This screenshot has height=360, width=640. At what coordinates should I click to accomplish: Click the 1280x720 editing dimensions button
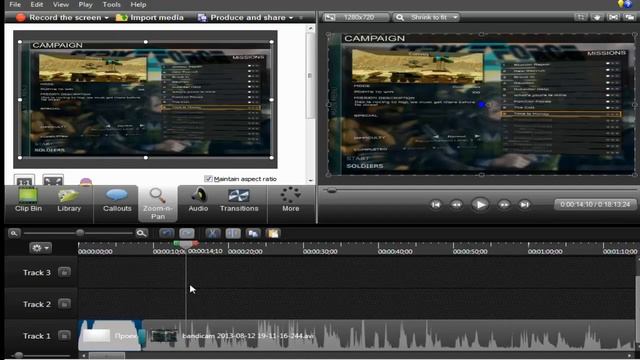[x=356, y=18]
